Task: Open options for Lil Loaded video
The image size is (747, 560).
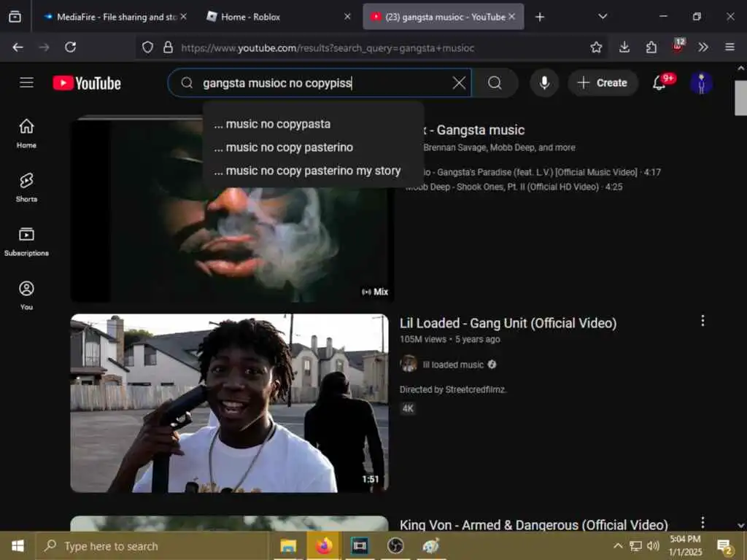Action: click(703, 321)
